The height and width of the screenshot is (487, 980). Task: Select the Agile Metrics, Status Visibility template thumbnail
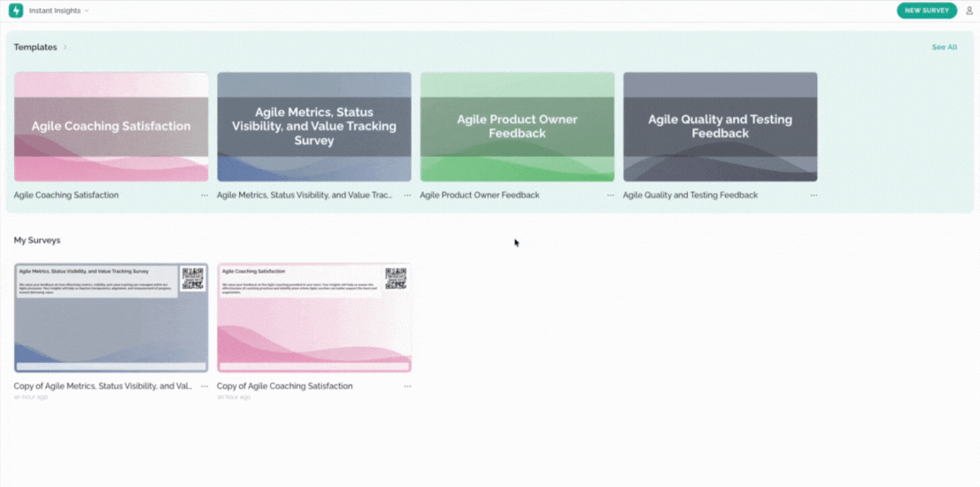click(x=314, y=127)
